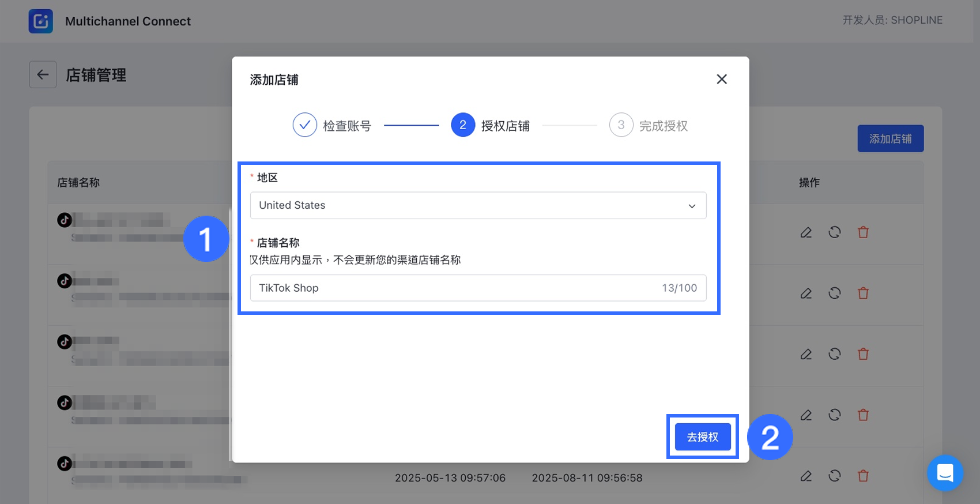Click the delete trash icon in the second store row
This screenshot has height=504, width=980.
pyautogui.click(x=863, y=293)
